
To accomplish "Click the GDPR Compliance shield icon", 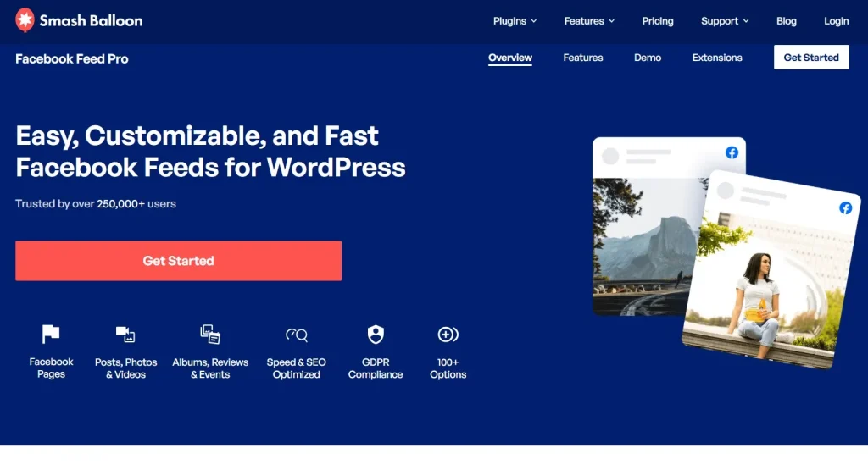I will click(376, 334).
